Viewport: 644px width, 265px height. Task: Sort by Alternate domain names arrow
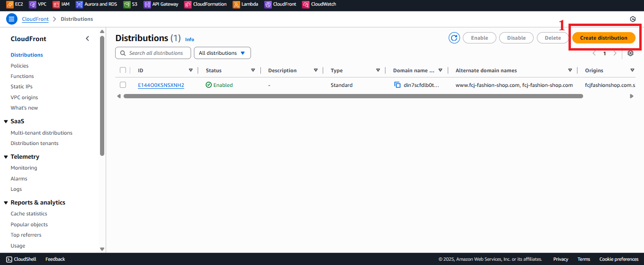(570, 70)
